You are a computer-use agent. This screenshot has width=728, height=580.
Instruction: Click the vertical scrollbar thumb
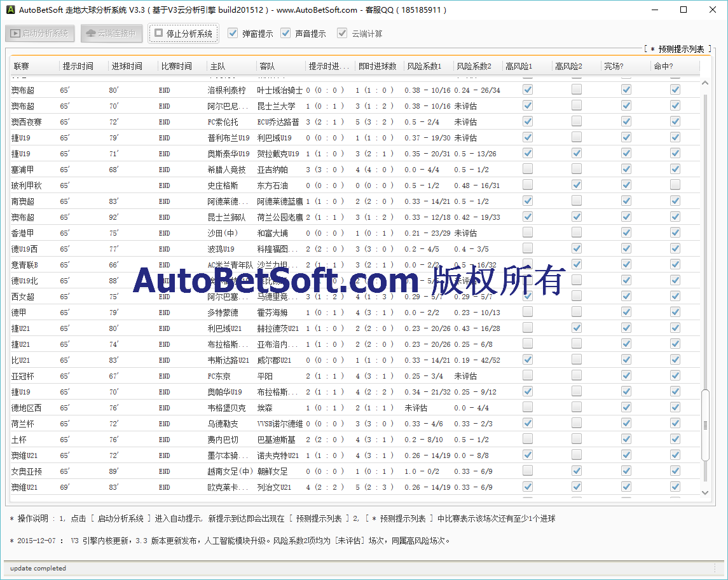tap(705, 425)
